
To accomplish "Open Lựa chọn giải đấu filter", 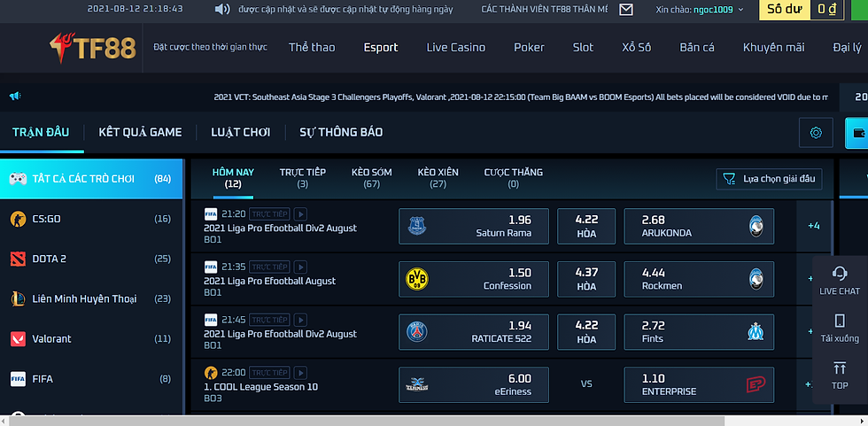I will [x=769, y=179].
